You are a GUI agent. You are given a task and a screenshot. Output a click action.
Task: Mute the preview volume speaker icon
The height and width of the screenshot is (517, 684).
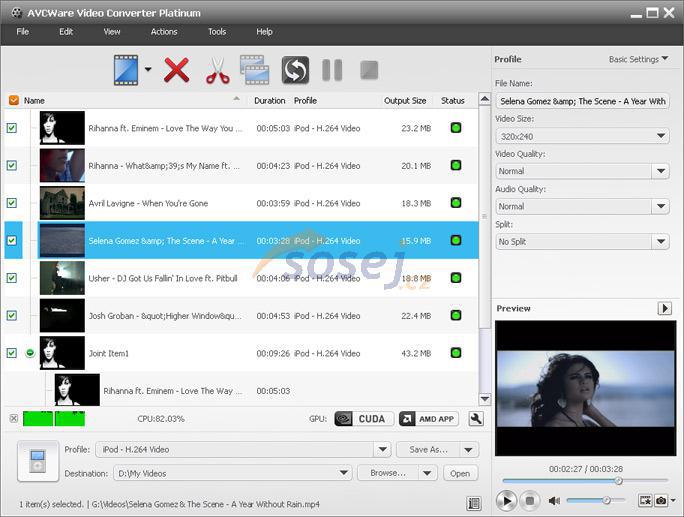pos(554,500)
